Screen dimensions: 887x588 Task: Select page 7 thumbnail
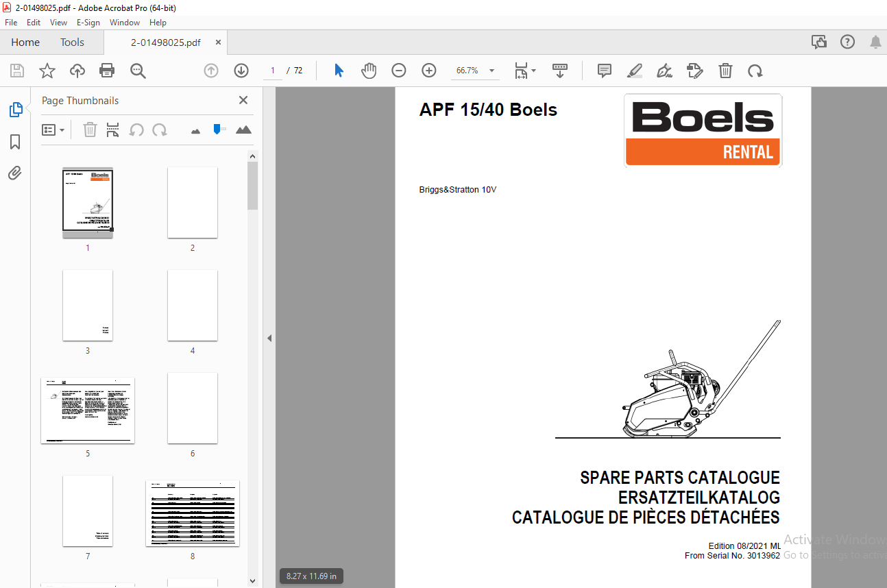click(x=88, y=511)
